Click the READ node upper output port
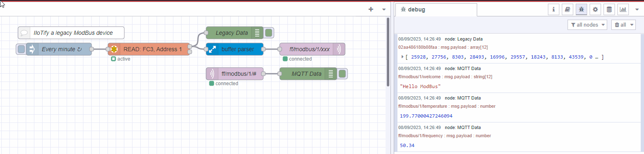Viewport: 644px width, 154px height. point(190,47)
